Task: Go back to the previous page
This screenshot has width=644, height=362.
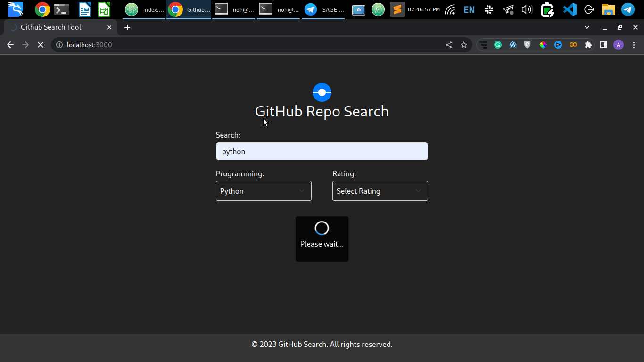Action: pyautogui.click(x=10, y=45)
